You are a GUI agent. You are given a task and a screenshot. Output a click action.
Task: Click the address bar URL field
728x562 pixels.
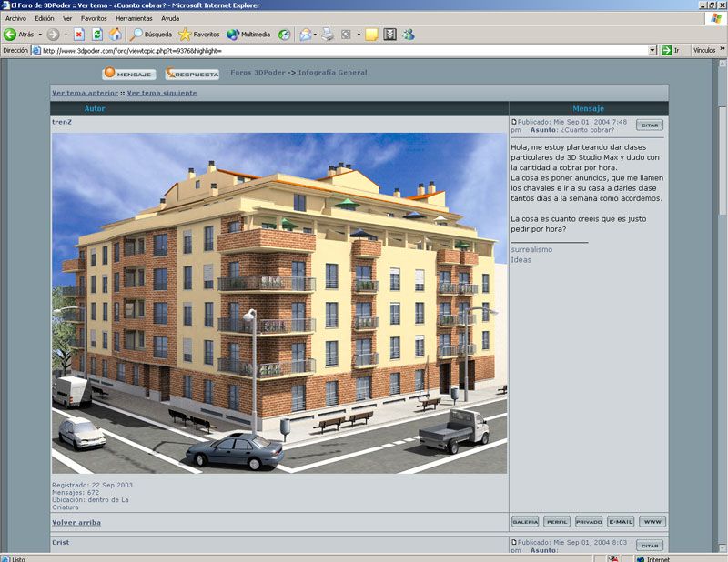coord(344,51)
